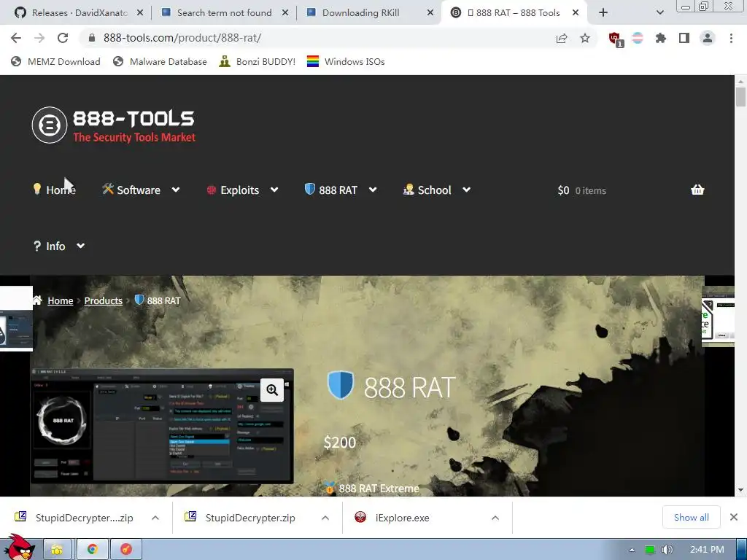
Task: Click Show all downloads button
Action: pyautogui.click(x=692, y=517)
